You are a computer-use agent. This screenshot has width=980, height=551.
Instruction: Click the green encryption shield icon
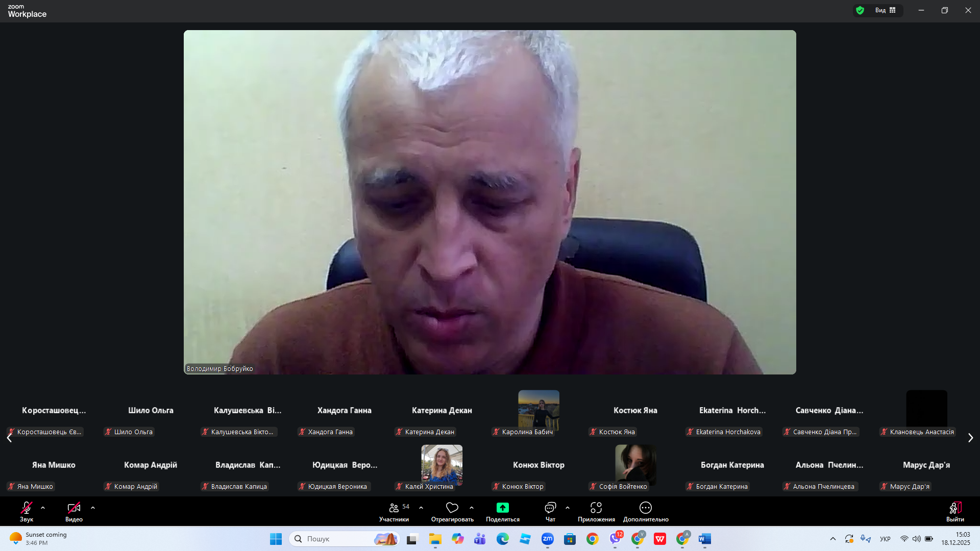tap(860, 10)
